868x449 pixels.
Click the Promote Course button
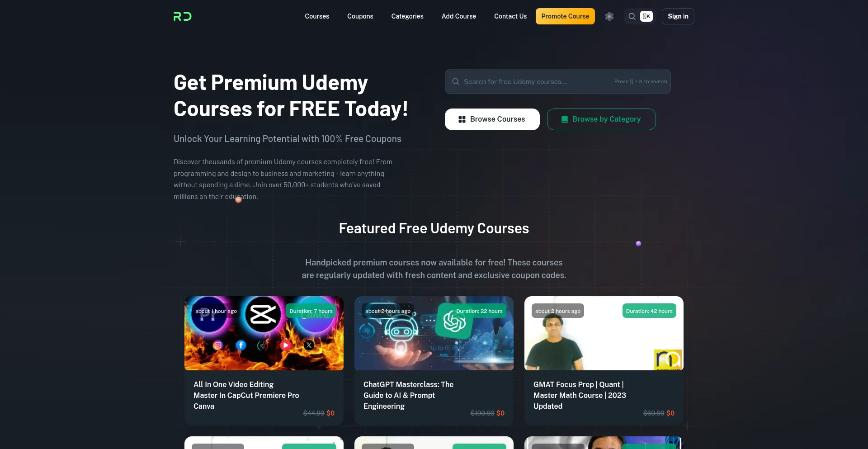[565, 16]
